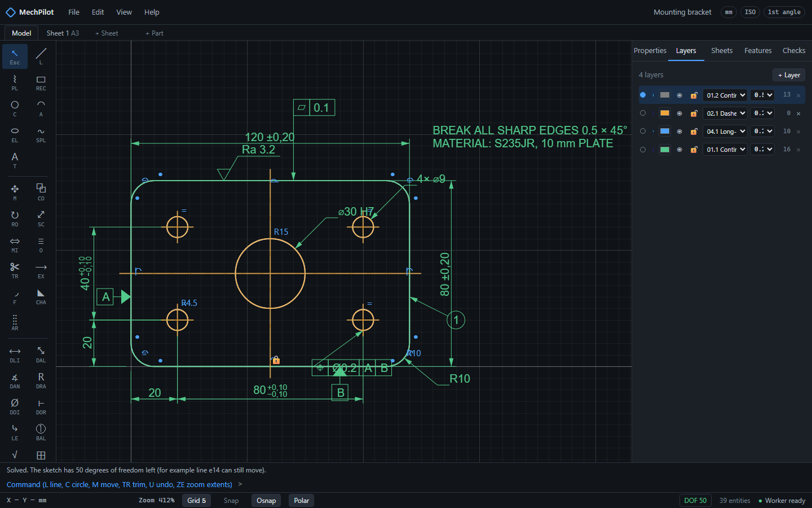
Task: Open line width dropdown for 04.1 layer
Action: [762, 131]
